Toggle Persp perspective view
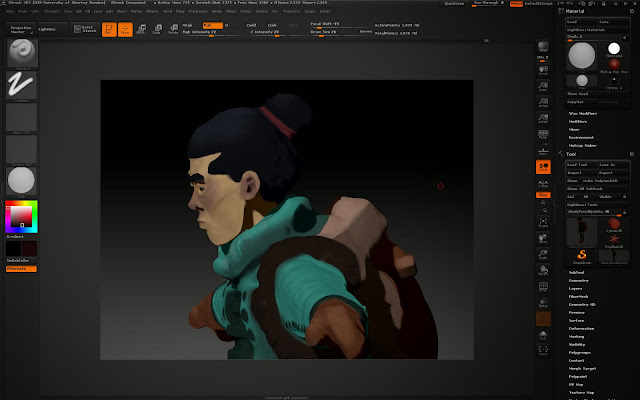The image size is (640, 400). pos(543,134)
